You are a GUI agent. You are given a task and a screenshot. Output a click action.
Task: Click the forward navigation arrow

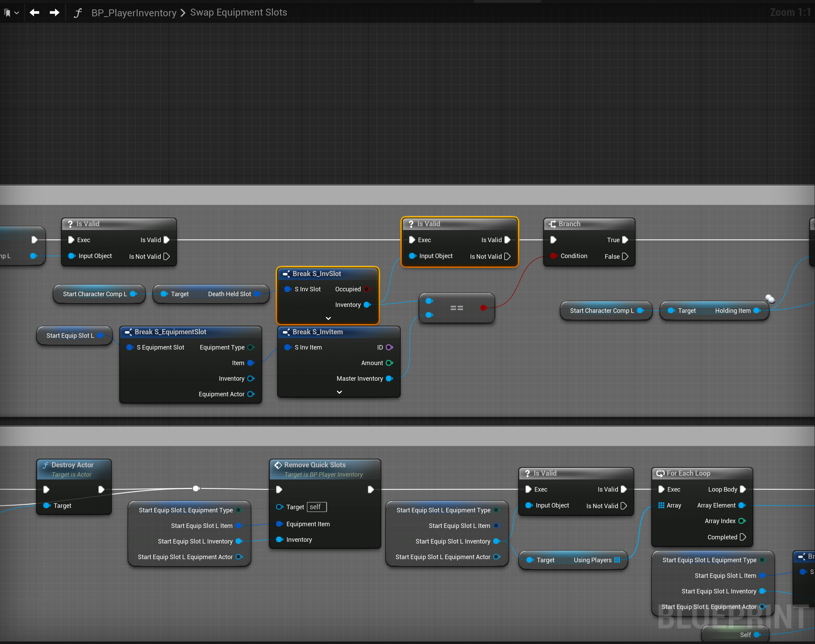[54, 12]
